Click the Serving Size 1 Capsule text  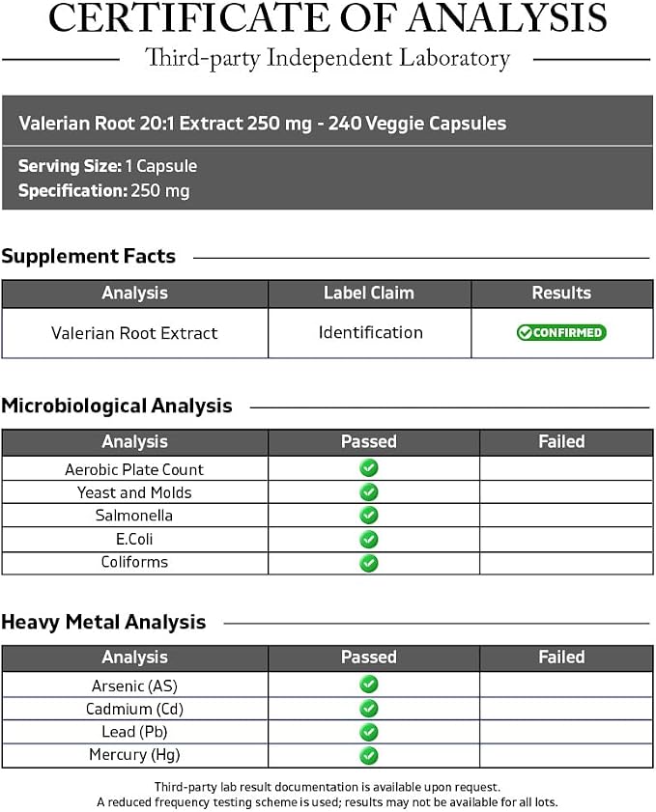108,166
